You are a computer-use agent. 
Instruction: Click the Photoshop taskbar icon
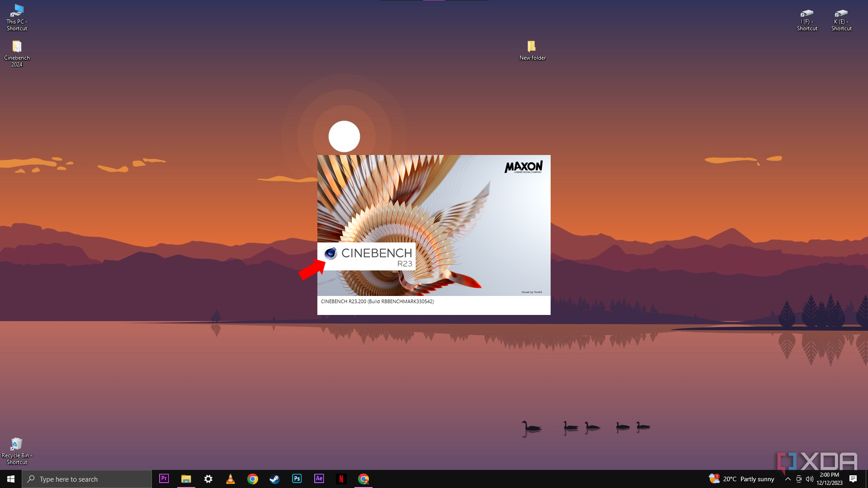coord(297,479)
